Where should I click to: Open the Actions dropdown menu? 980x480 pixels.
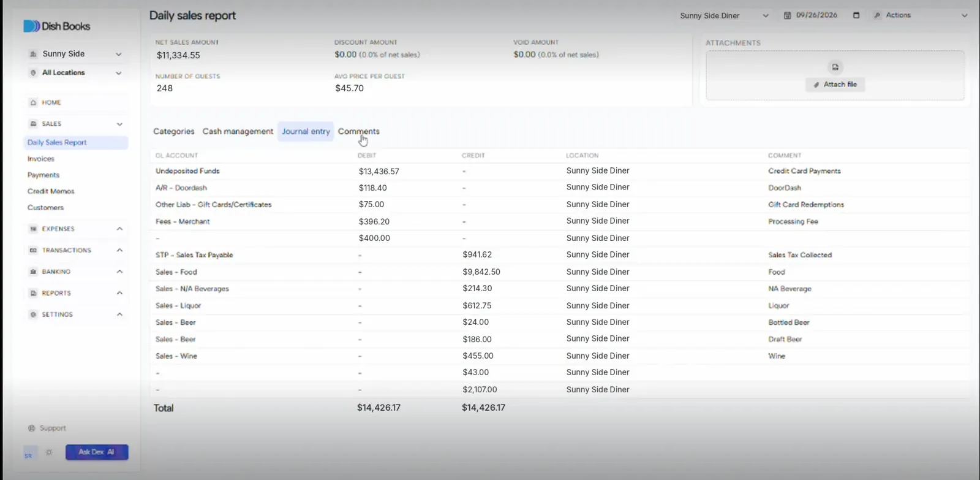coord(920,15)
